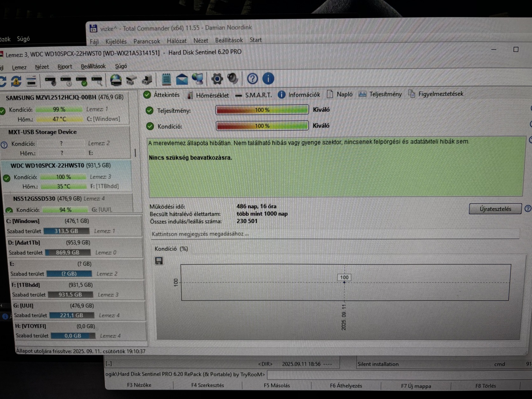Select the SAMSUNG MZVL2512HCJQ-00BH disk
Image resolution: width=532 pixels, height=399 pixels.
point(65,108)
